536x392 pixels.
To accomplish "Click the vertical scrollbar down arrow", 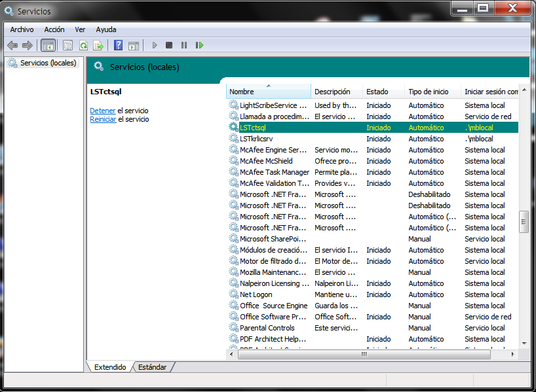I will coord(524,344).
